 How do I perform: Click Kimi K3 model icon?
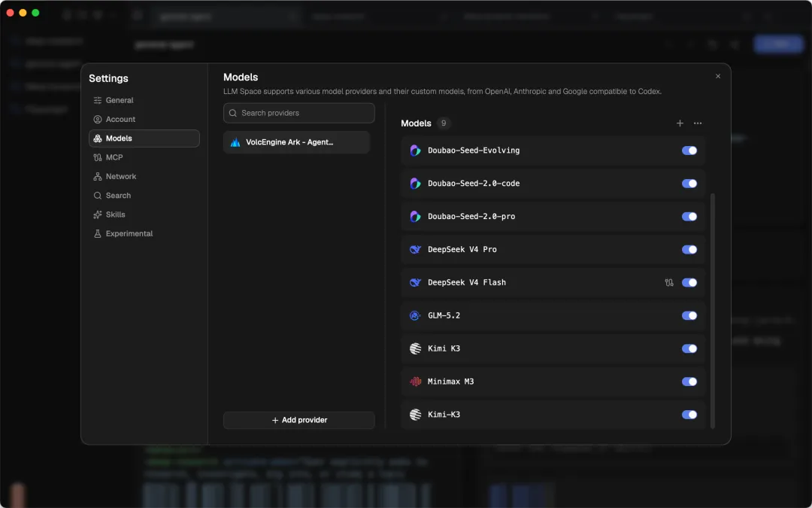415,348
